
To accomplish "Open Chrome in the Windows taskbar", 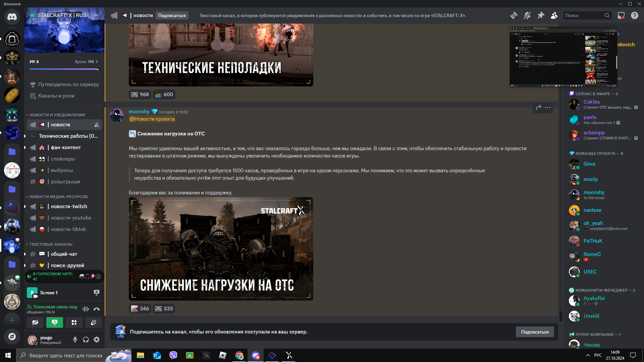I will [239, 355].
